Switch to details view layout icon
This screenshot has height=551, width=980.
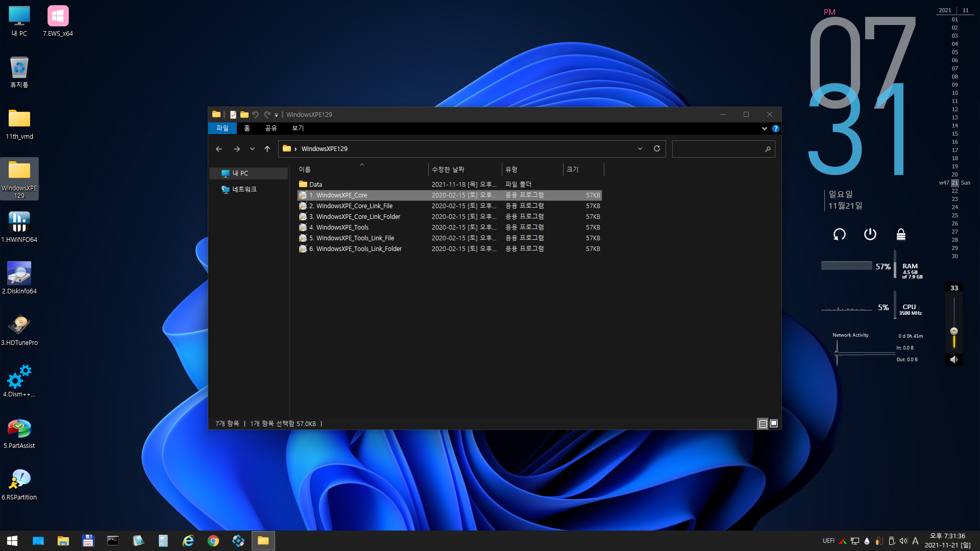(x=763, y=423)
